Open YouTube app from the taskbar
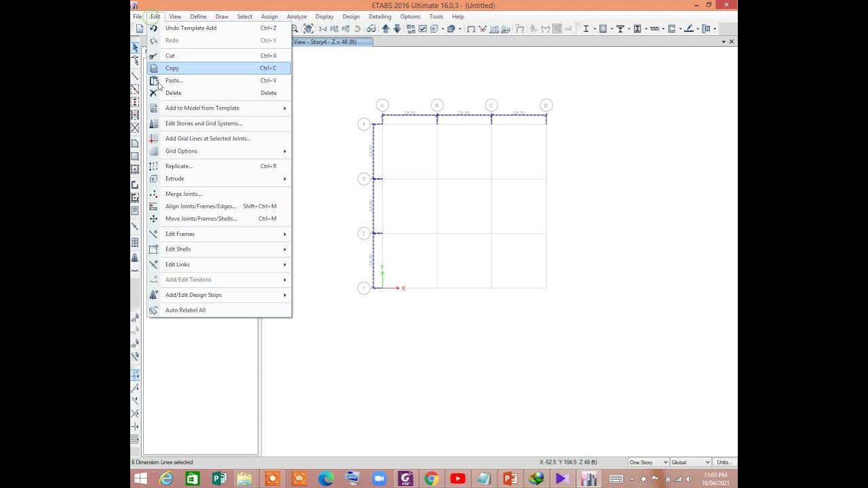Screen dimensions: 868x488 458,479
